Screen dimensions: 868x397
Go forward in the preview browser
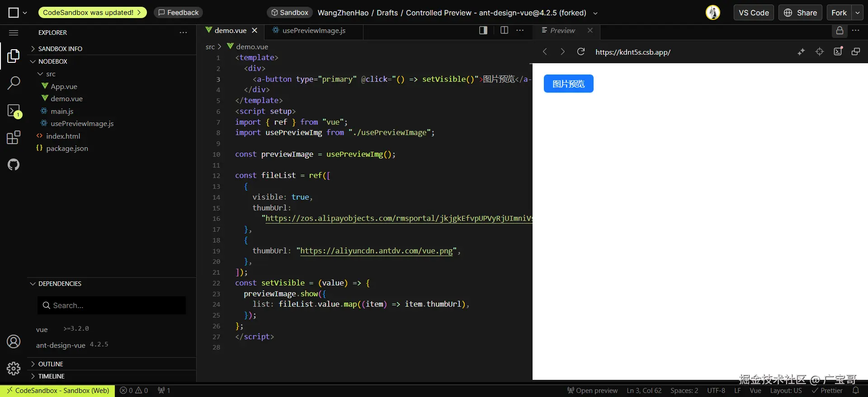point(562,52)
